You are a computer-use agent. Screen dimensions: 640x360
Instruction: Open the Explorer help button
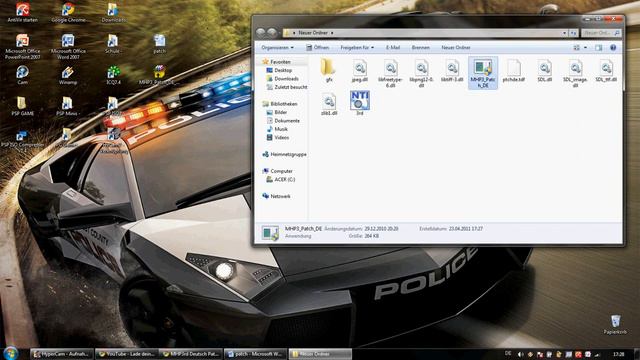[x=613, y=48]
